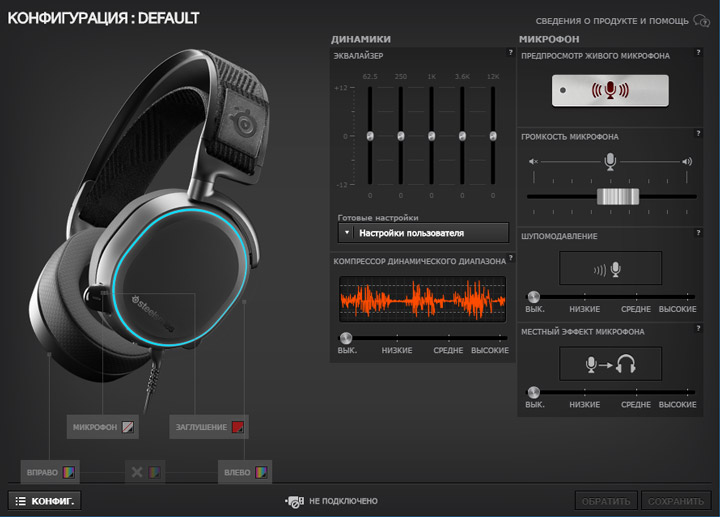The height and width of the screenshot is (517, 720).
Task: Open the mic sidetone help question mark
Action: click(698, 328)
